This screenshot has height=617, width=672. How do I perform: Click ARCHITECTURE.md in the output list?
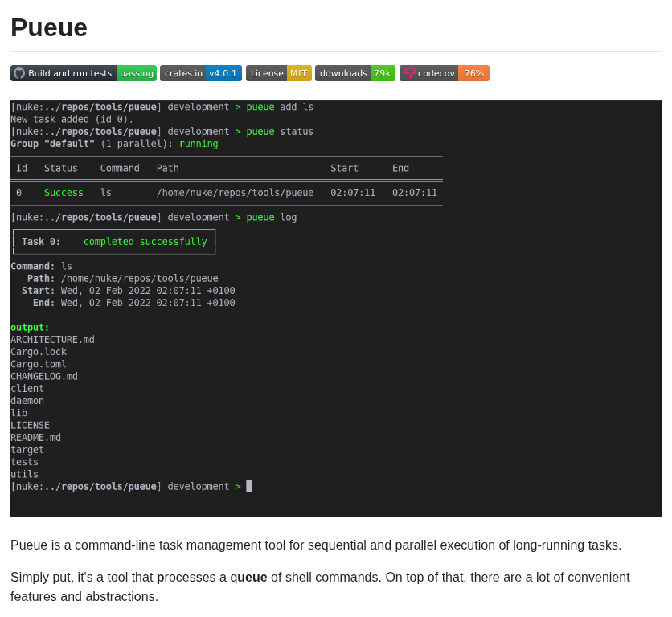click(53, 340)
